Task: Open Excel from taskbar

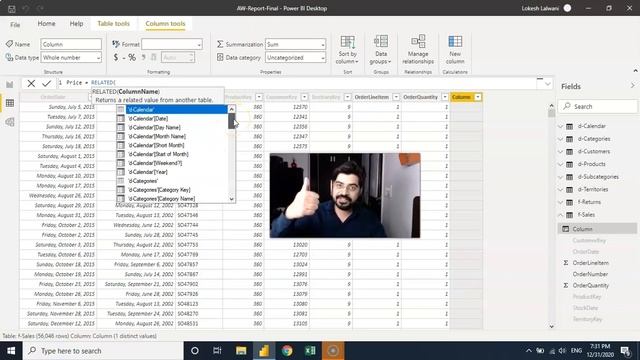Action: [x=310, y=351]
